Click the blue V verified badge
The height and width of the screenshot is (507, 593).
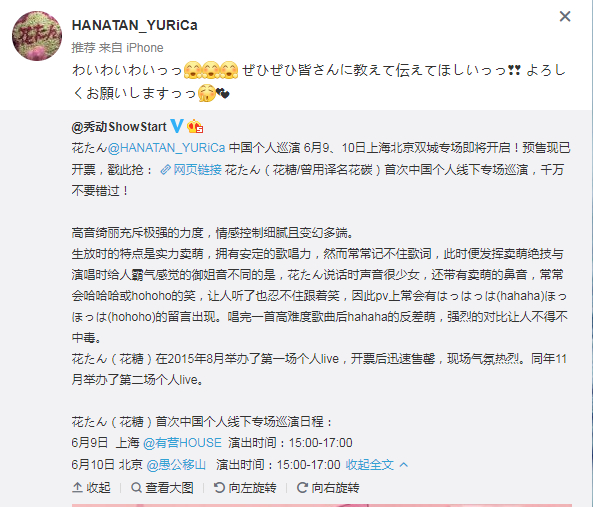pyautogui.click(x=177, y=126)
